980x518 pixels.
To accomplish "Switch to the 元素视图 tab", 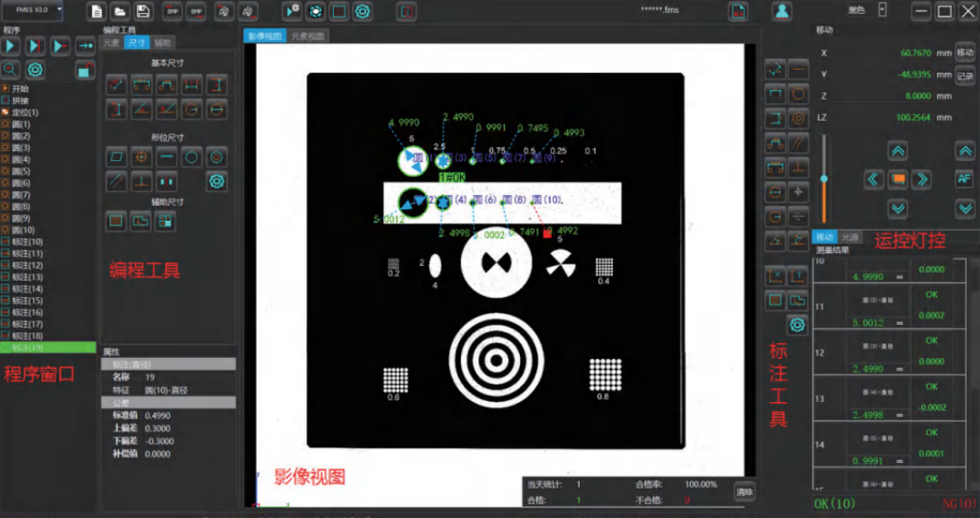I will [307, 36].
